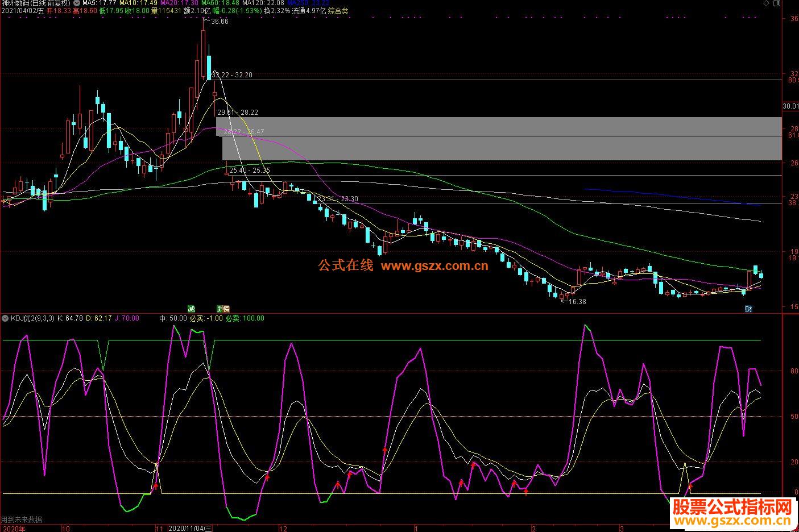The height and width of the screenshot is (532, 799).
Task: Click the 财 marker icon at chart bottom
Action: coord(749,309)
